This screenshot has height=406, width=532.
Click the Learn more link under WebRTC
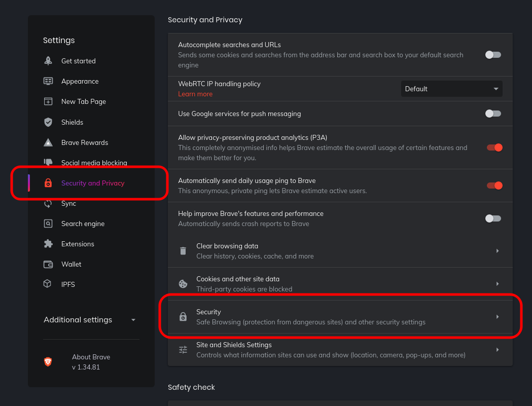(195, 94)
